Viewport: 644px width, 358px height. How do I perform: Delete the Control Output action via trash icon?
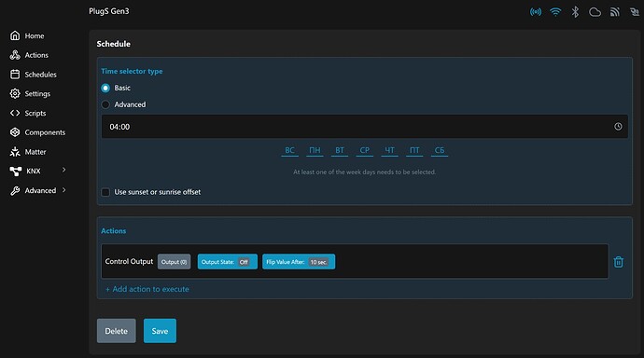619,262
